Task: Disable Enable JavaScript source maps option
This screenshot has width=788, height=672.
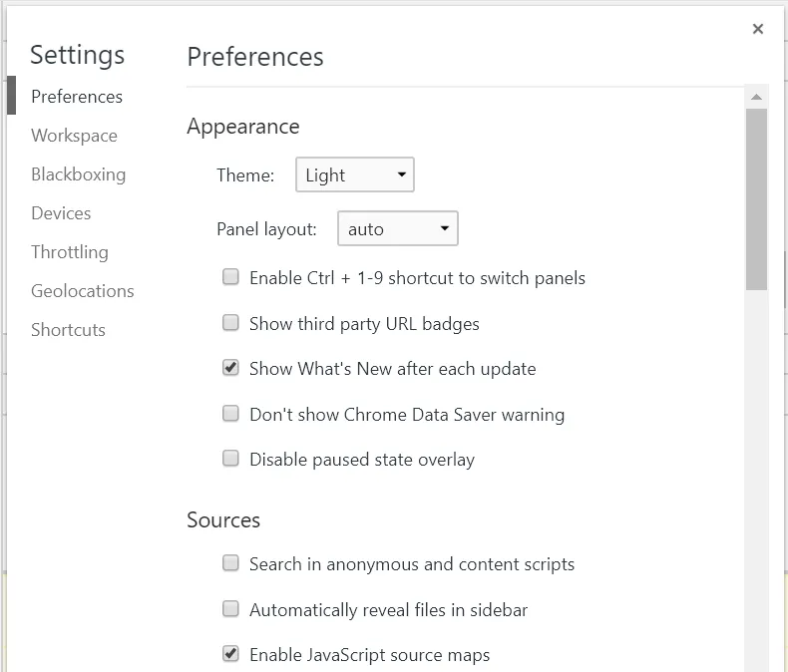Action: click(230, 654)
